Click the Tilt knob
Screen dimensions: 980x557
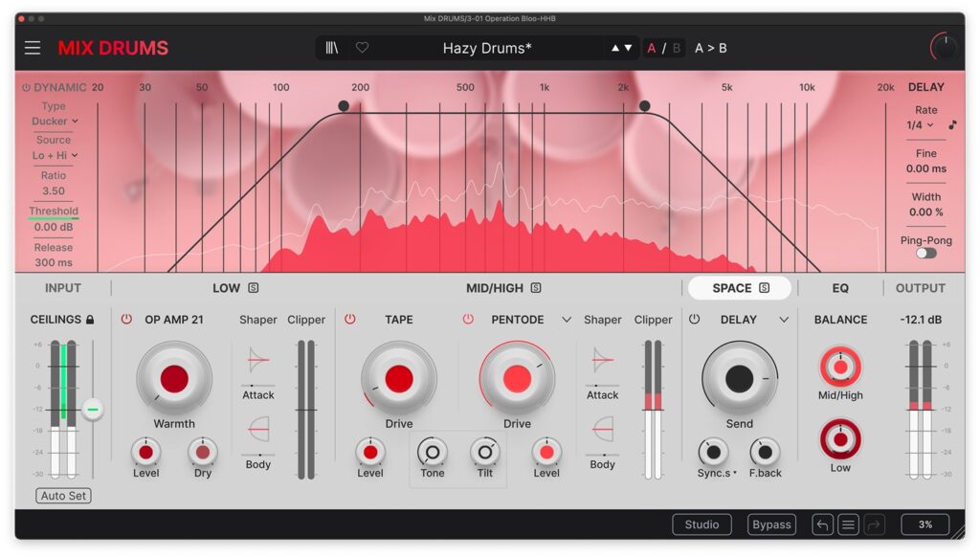(485, 452)
